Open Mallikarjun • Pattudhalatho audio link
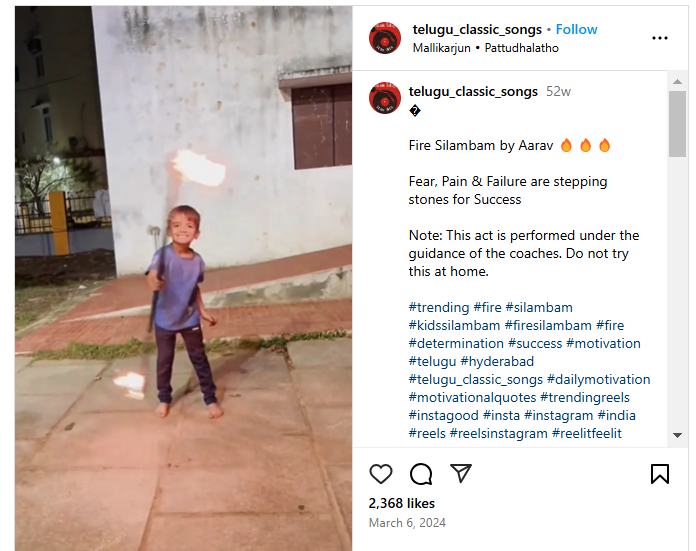This screenshot has width=696, height=551. (x=486, y=48)
